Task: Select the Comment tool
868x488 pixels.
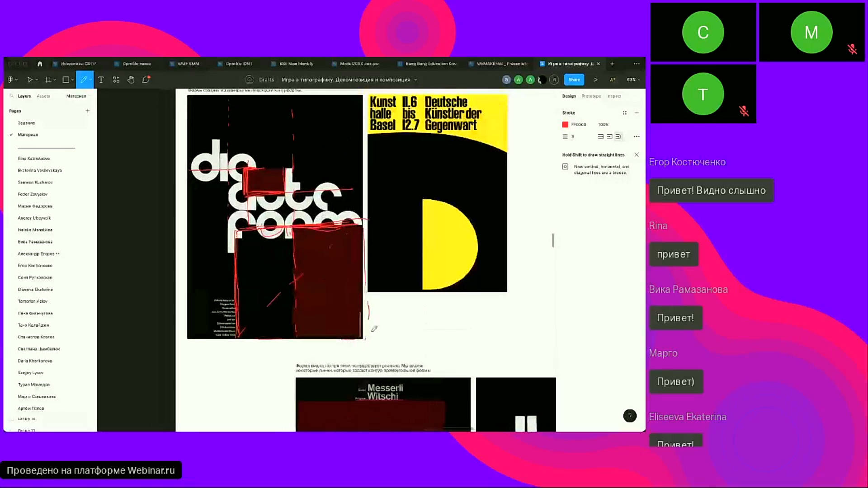Action: (146, 80)
